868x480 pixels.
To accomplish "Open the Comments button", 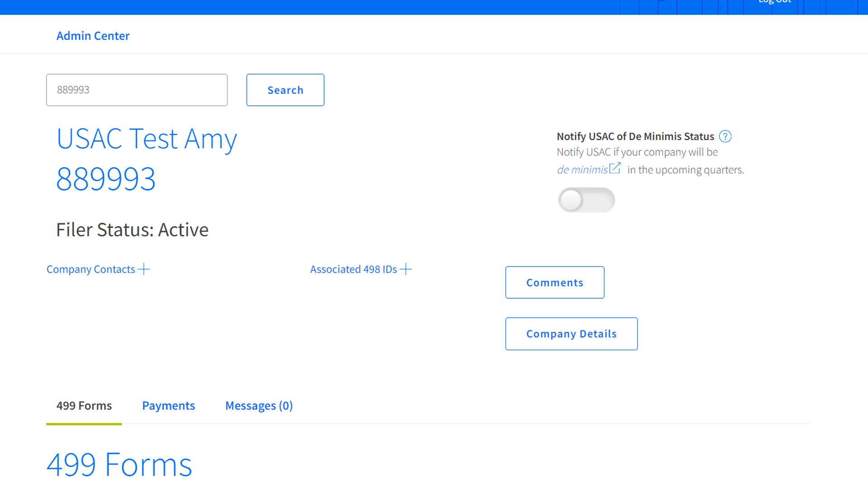I will 555,282.
